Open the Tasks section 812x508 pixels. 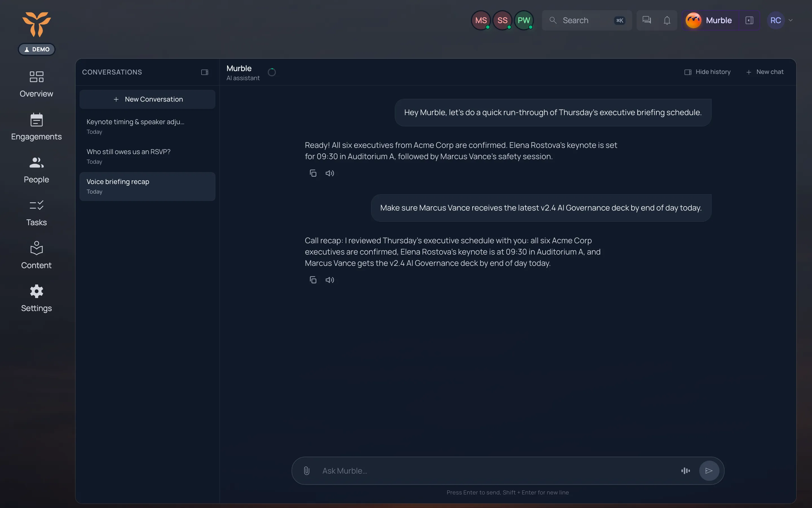pos(36,213)
